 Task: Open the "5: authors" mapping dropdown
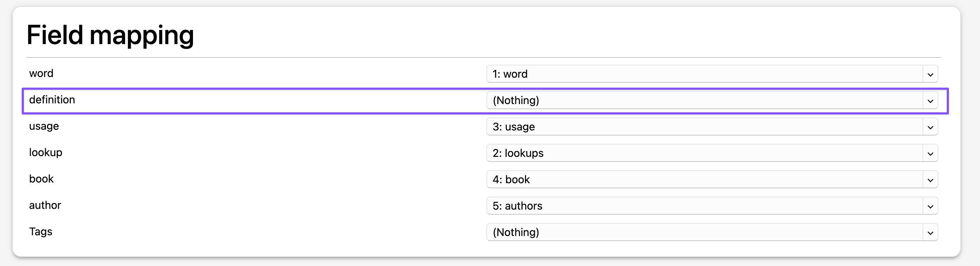704,206
